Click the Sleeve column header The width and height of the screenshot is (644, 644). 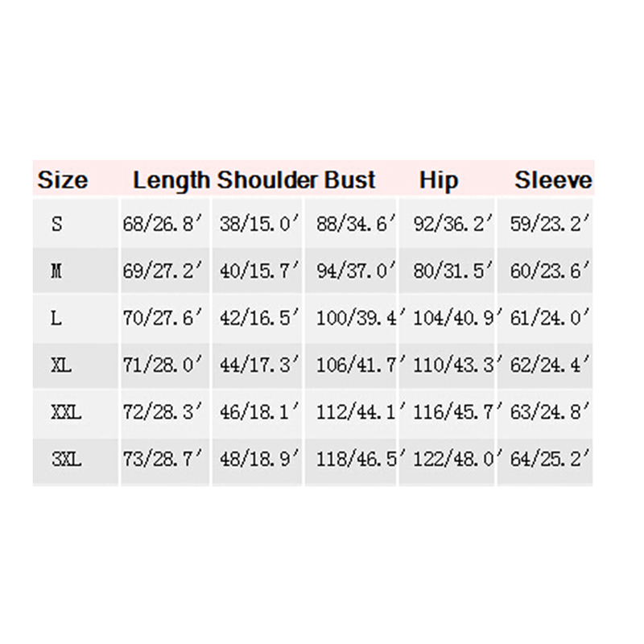click(x=553, y=180)
